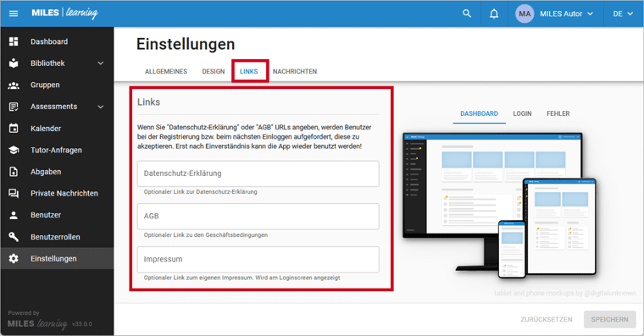644x336 pixels.
Task: Open Gruppen in the sidebar
Action: click(57, 85)
